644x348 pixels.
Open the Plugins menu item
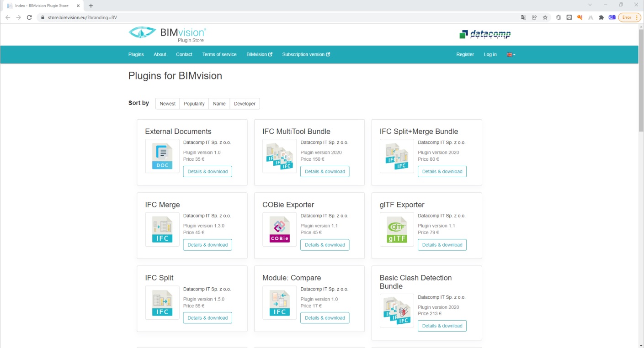coord(136,54)
